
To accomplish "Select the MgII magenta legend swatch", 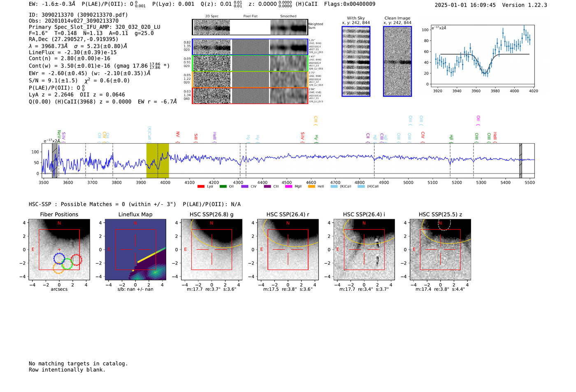I will tap(289, 187).
